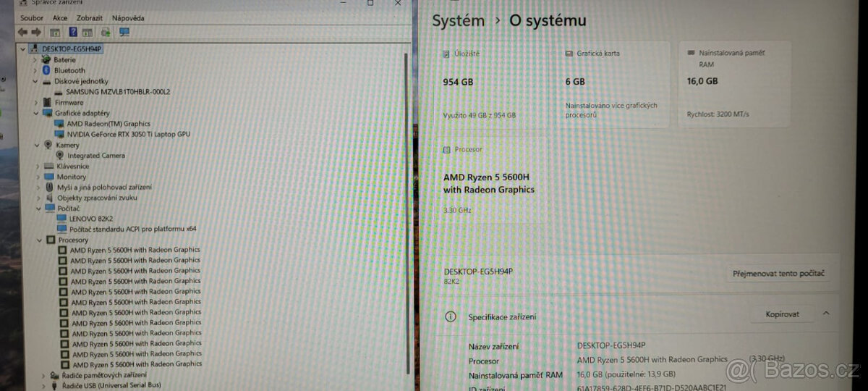The height and width of the screenshot is (391, 868).
Task: Expand the Baterie category
Action: pos(35,59)
